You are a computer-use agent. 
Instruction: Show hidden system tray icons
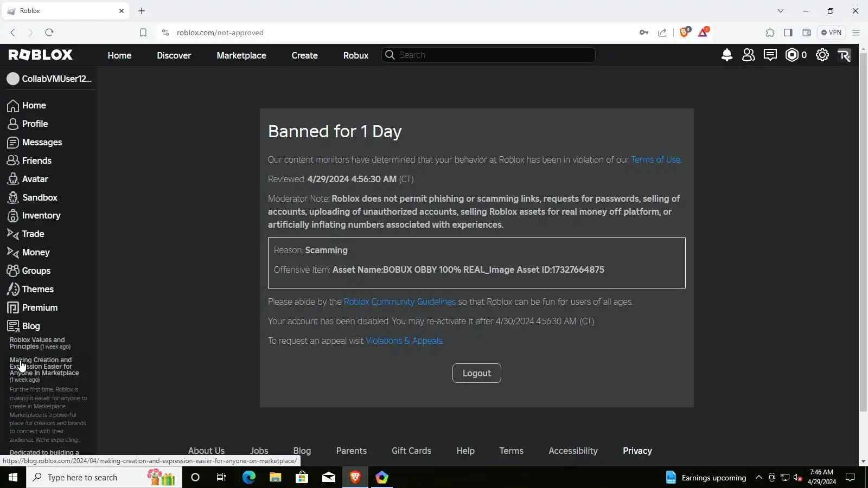coord(759,478)
